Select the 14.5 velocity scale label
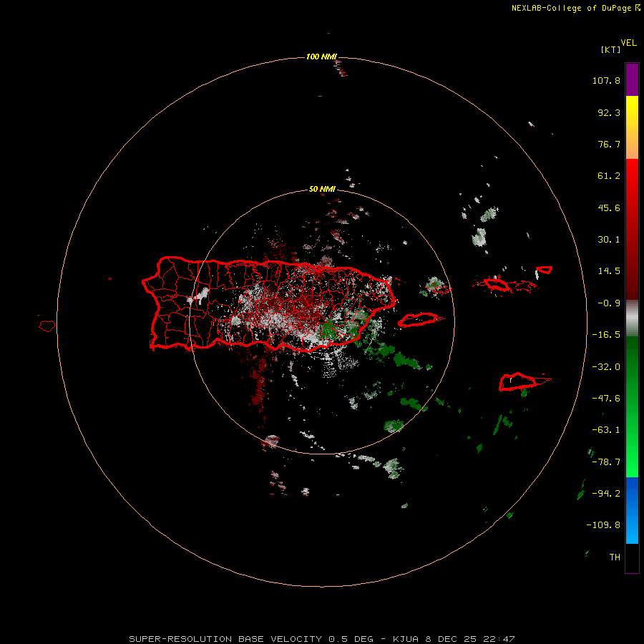This screenshot has width=644, height=644. pyautogui.click(x=609, y=271)
